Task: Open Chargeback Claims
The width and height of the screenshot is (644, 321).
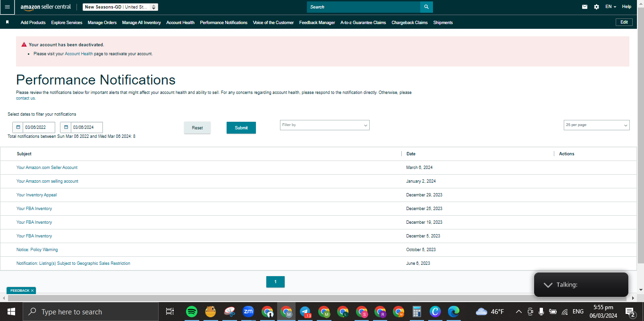Action: [409, 23]
